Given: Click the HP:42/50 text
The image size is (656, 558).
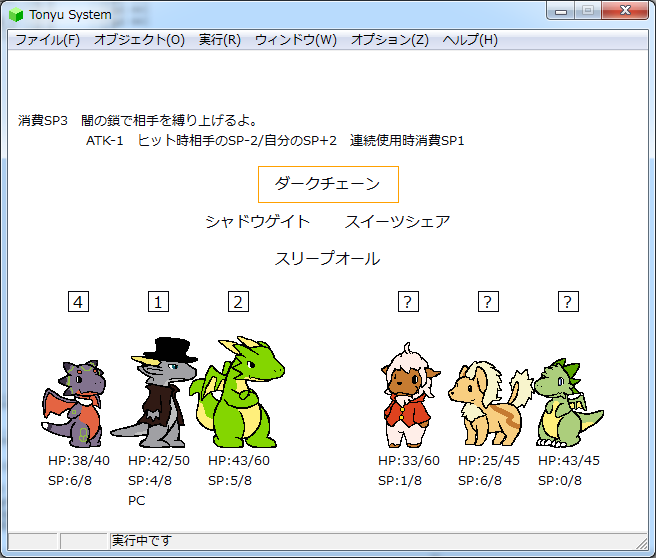Looking at the screenshot, I should (x=159, y=461).
